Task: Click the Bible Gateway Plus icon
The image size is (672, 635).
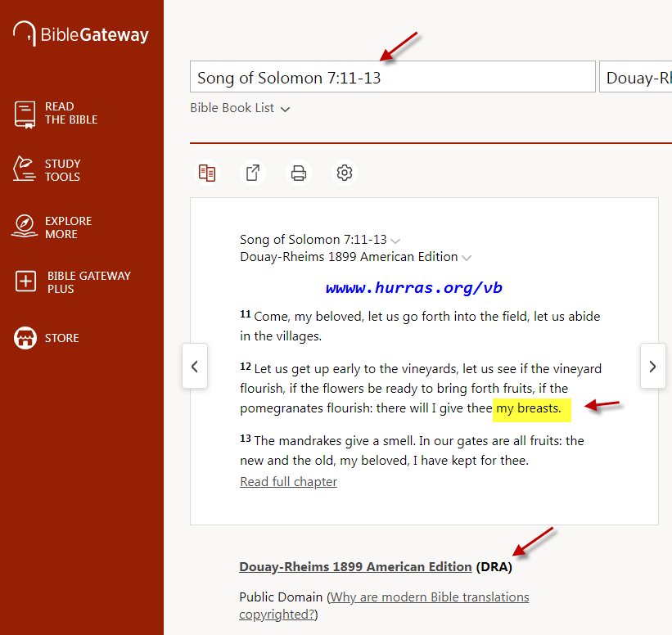Action: coord(26,282)
